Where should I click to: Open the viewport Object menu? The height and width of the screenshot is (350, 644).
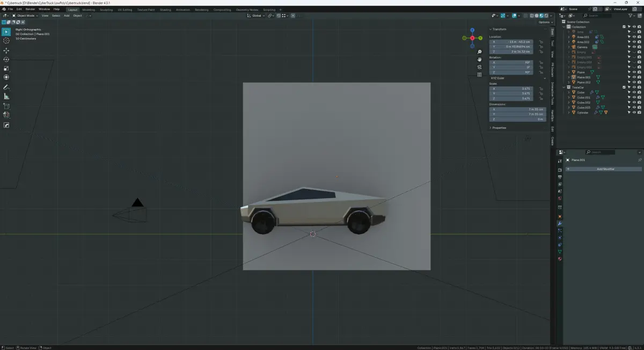pos(77,16)
